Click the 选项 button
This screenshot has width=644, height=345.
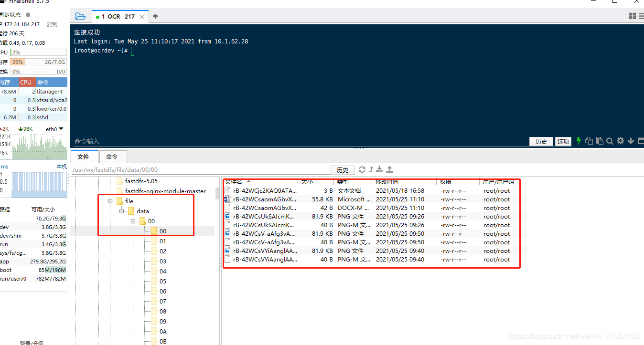[563, 141]
